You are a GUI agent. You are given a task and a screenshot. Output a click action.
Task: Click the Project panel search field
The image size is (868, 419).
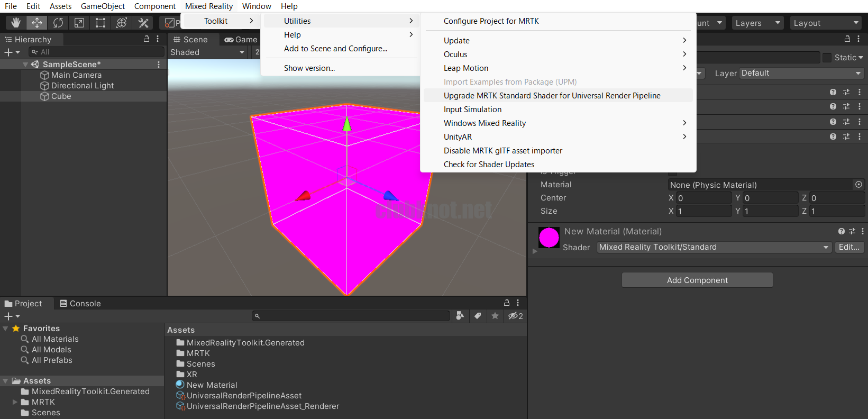[352, 316]
